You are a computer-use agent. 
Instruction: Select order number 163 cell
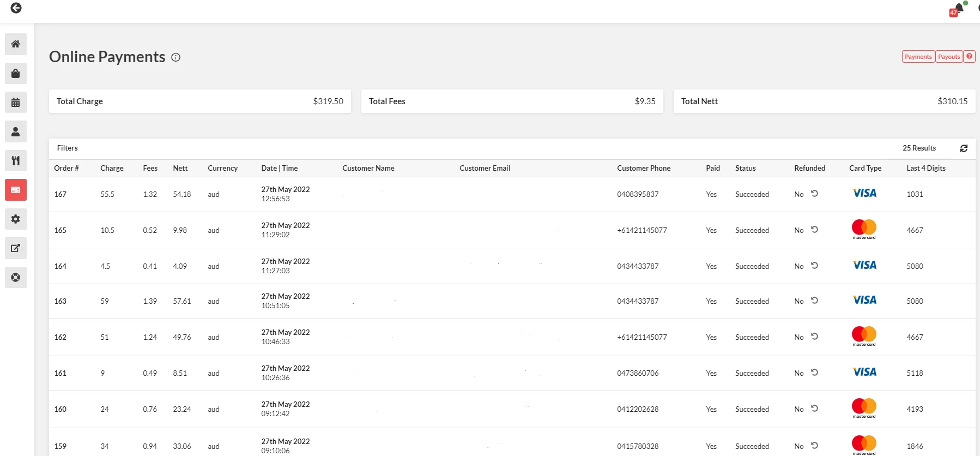[x=61, y=301]
